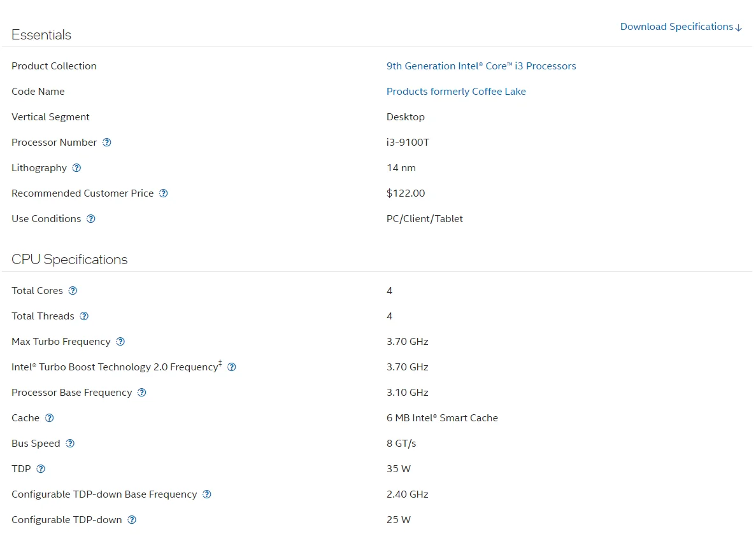Click help icon beside Lithography

76,168
